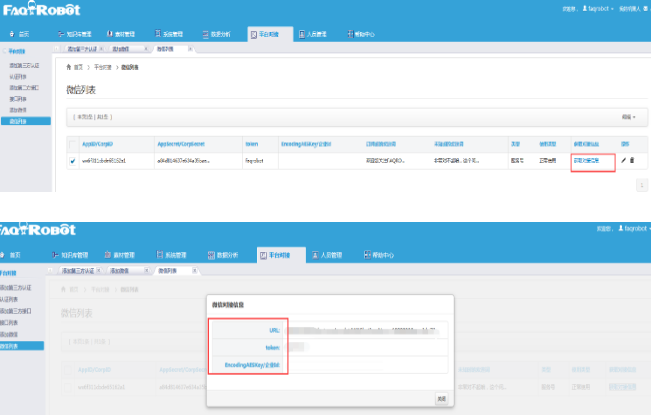Switch to 添加微信 tab in upper screenshot
The image size is (651, 415).
(121, 49)
